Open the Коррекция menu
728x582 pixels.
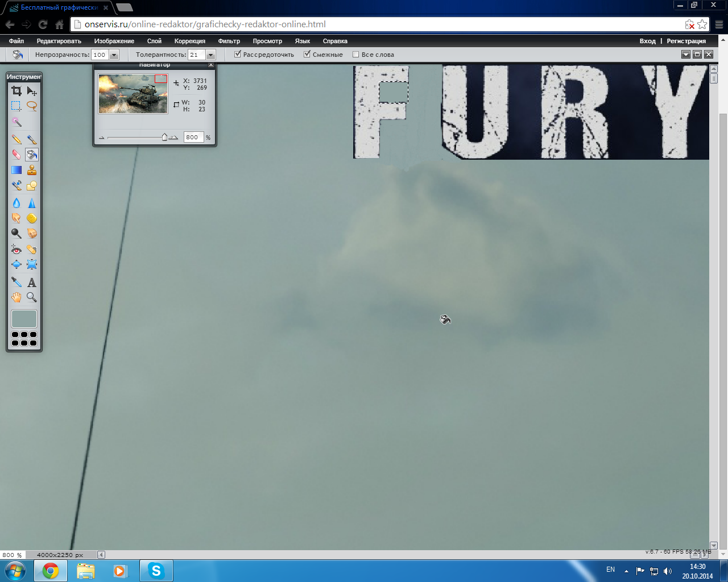[x=190, y=41]
